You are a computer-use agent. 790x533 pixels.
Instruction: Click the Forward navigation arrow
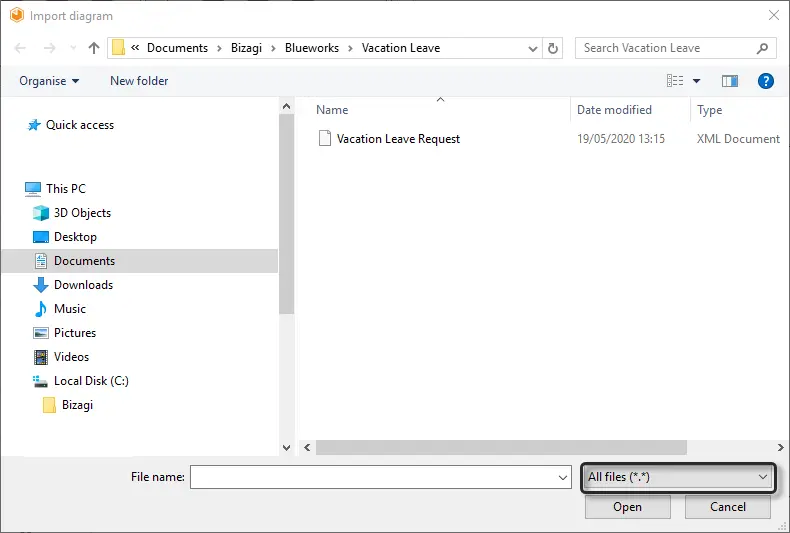[x=49, y=48]
